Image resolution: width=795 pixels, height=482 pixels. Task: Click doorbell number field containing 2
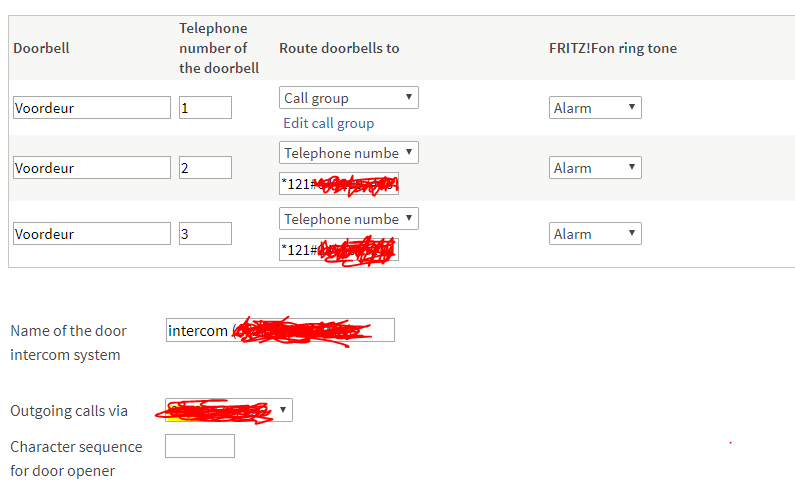(205, 168)
